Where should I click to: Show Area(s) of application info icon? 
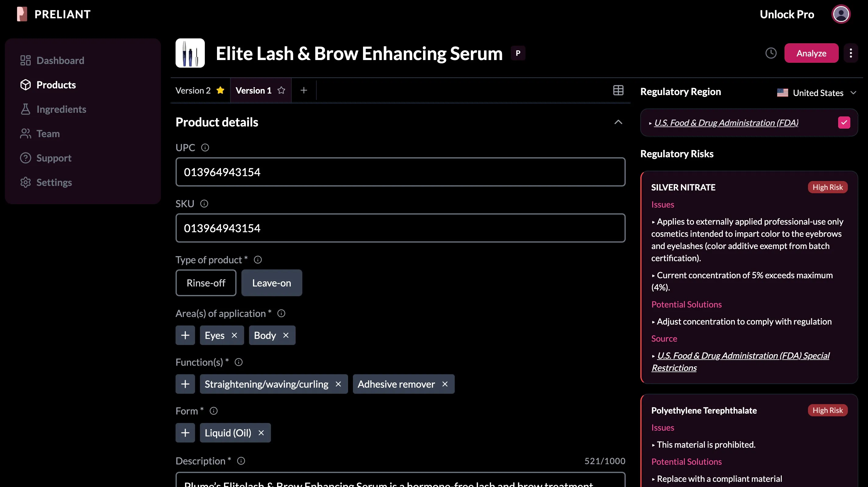pos(281,313)
